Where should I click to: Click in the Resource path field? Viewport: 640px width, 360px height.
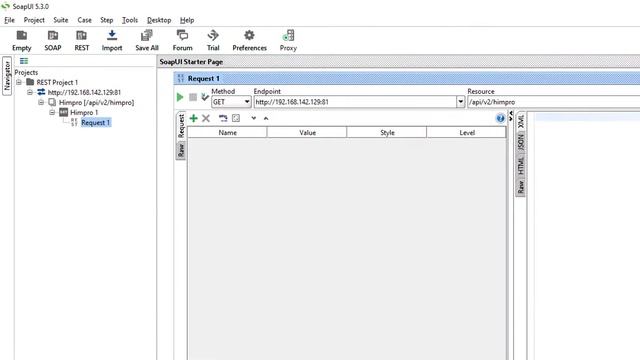click(553, 102)
